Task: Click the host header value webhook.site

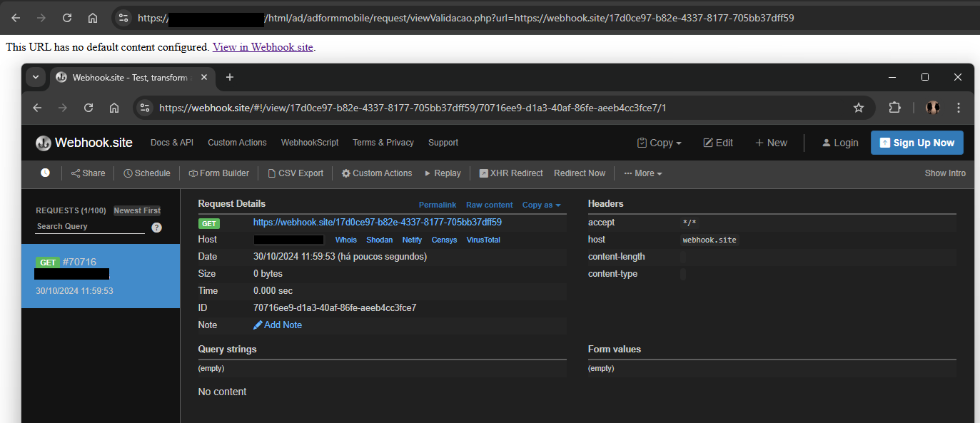Action: (709, 240)
